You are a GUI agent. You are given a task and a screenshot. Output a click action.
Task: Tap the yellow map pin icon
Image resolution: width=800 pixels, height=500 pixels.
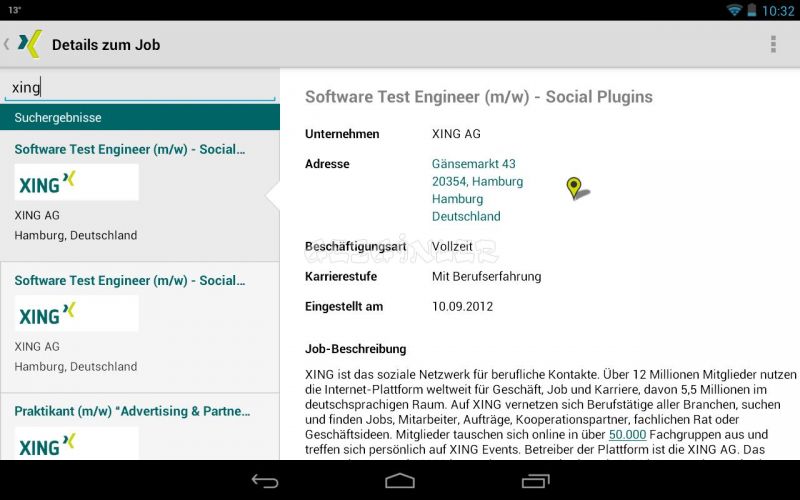[x=577, y=188]
